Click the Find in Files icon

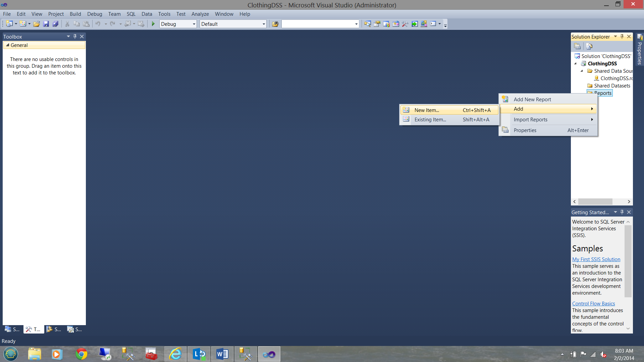click(275, 24)
